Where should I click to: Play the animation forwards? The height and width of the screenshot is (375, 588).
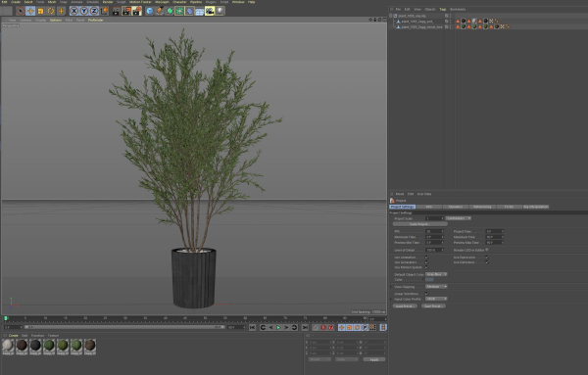point(278,328)
